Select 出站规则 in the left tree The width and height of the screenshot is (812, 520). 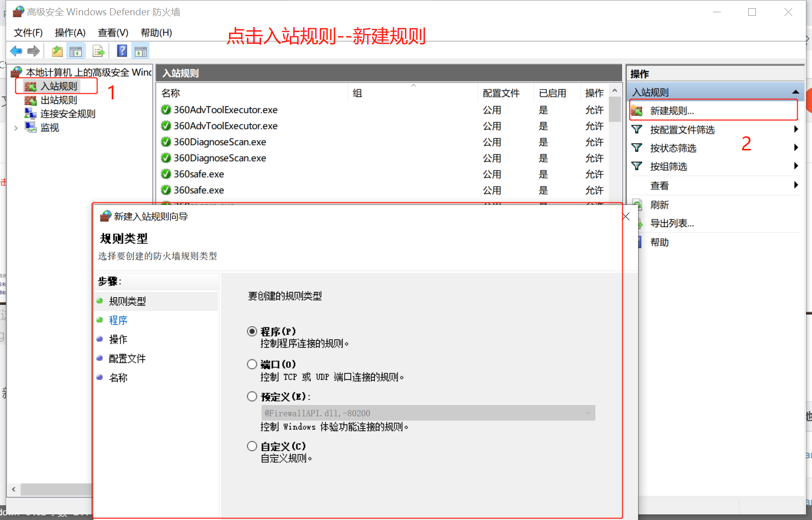pos(59,100)
